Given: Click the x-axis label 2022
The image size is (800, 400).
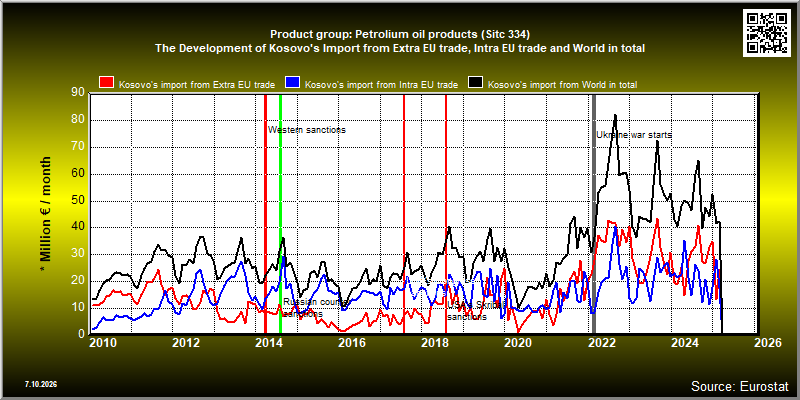Looking at the screenshot, I should click(603, 343).
